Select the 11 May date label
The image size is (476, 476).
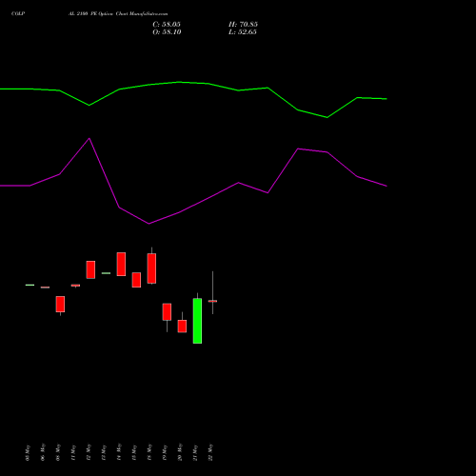coord(73,452)
